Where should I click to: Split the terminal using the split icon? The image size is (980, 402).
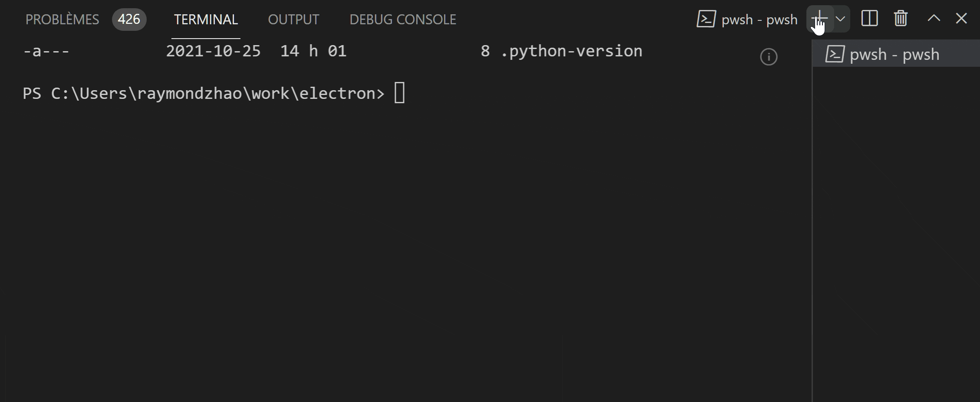(x=869, y=19)
